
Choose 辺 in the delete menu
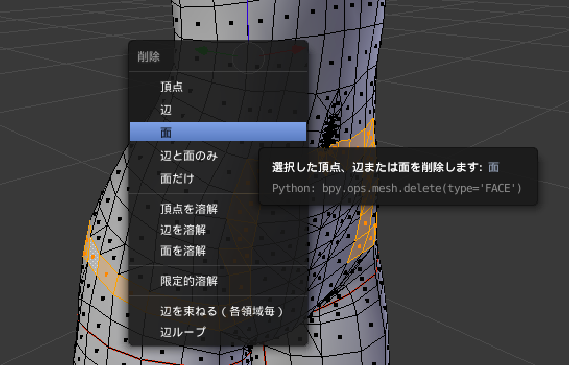click(218, 110)
